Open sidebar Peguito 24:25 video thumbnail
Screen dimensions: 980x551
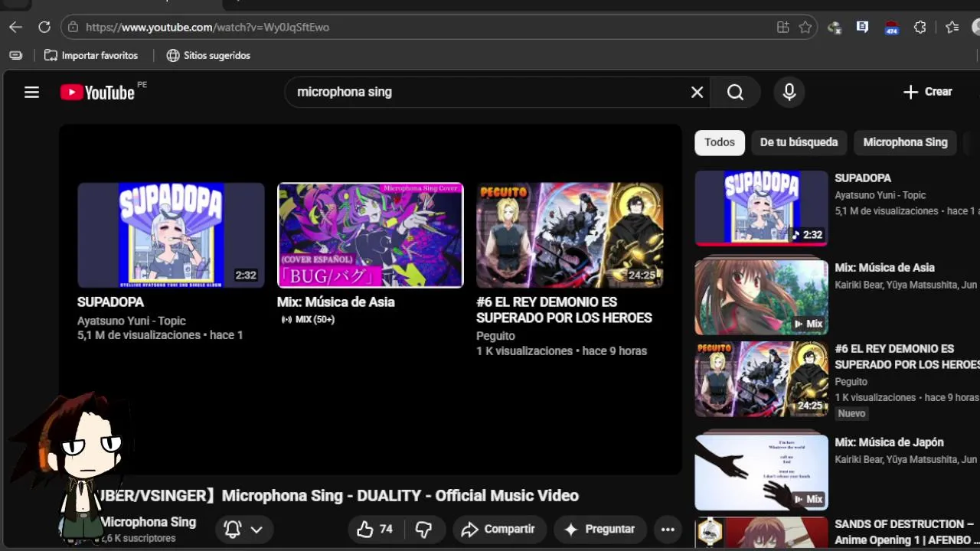[x=761, y=379]
